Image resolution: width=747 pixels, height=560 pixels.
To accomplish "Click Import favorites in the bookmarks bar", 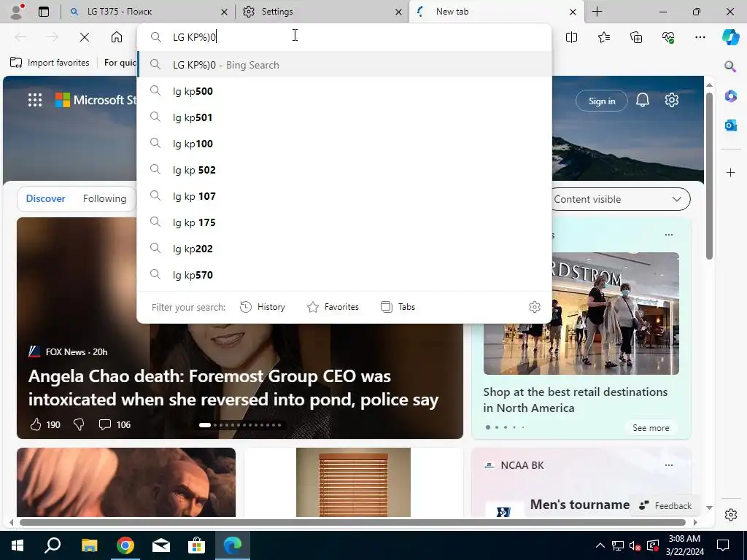I will (50, 63).
